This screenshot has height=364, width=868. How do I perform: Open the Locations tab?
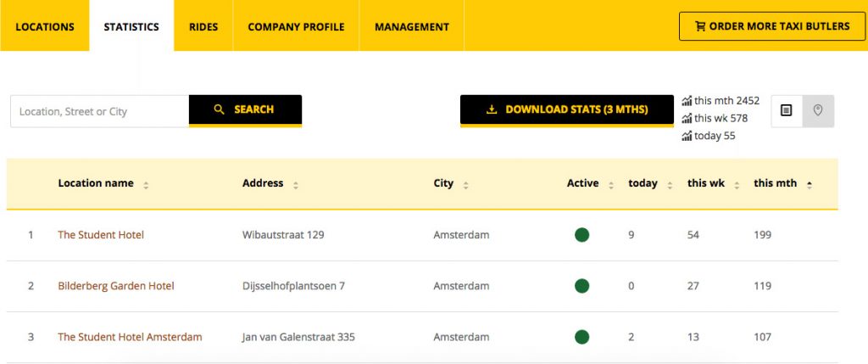coord(45,26)
